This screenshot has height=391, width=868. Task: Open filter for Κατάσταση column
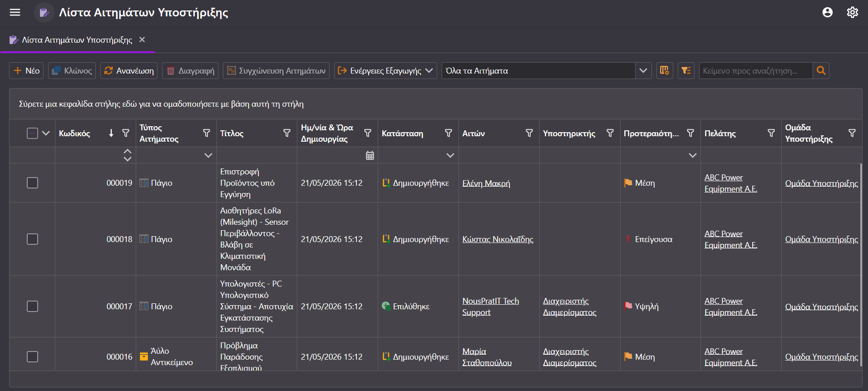click(x=449, y=133)
